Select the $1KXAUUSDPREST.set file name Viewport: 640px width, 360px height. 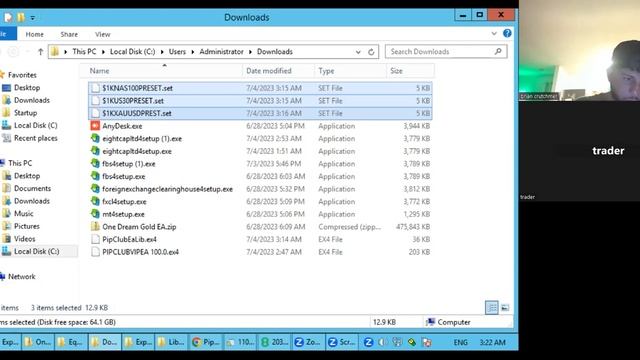[x=137, y=113]
